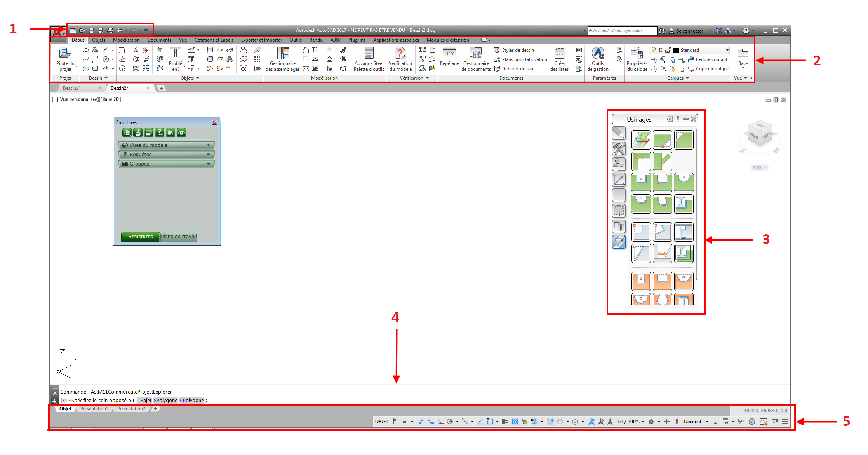Open Outils de gestion
This screenshot has width=868, height=455.
598,53
